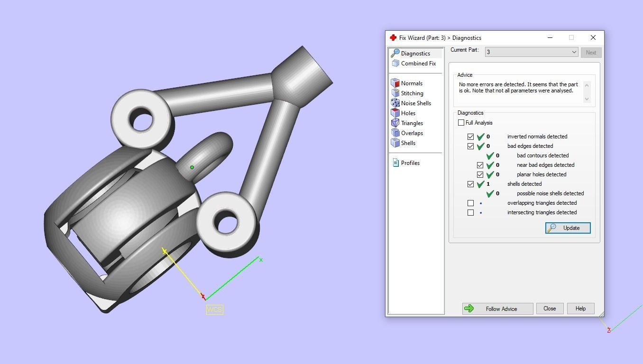Click the red cross Fix Wizard title icon
Image resolution: width=643 pixels, height=364 pixels.
click(x=393, y=37)
